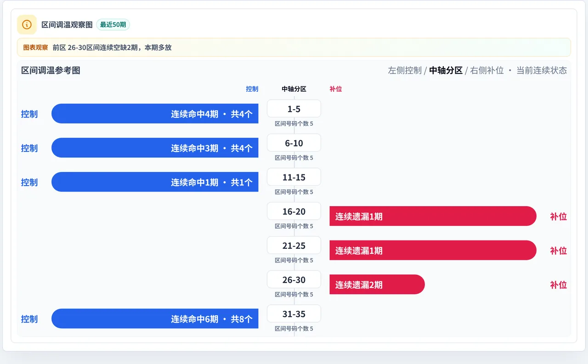Click 右侧补位 in the chart legend
This screenshot has height=364, width=588.
487,70
